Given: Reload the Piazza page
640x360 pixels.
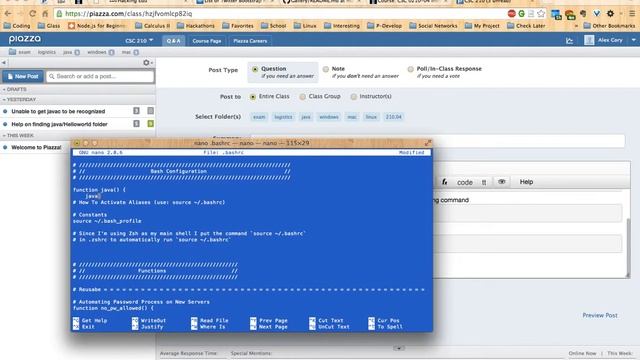Looking at the screenshot, I should pos(32,13).
